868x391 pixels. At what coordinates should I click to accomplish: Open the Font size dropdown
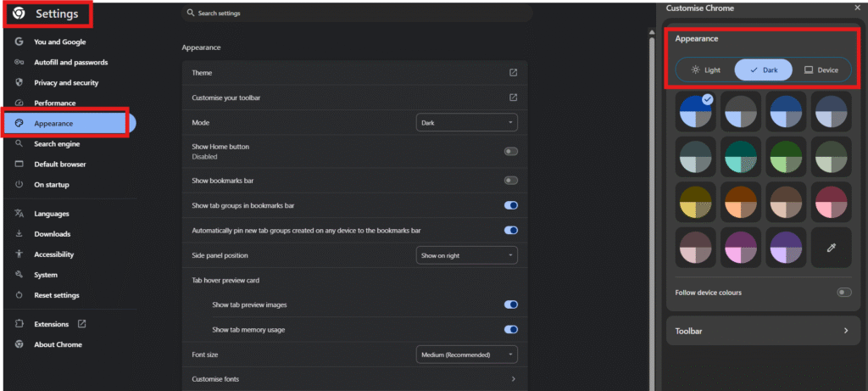point(467,355)
